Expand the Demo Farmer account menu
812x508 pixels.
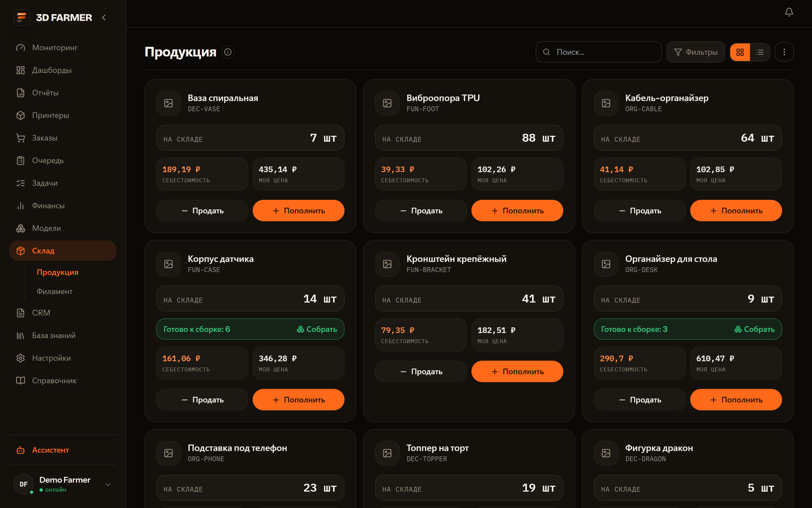click(108, 485)
